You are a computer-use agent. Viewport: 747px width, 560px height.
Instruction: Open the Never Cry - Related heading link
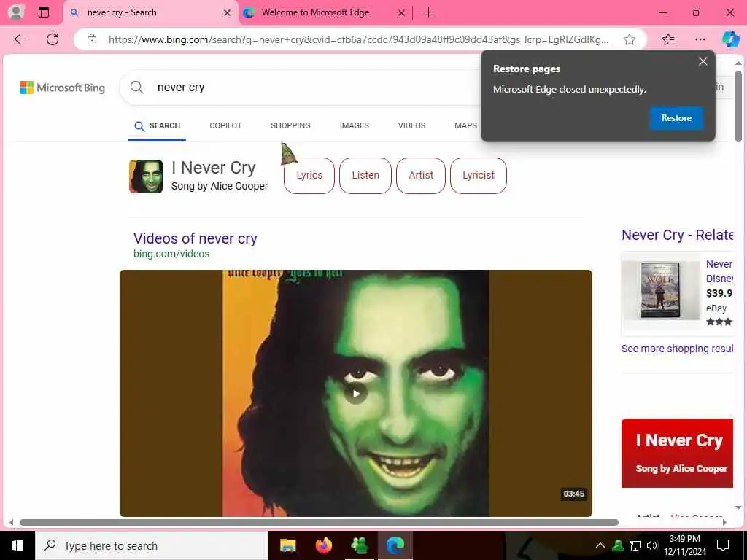click(677, 235)
